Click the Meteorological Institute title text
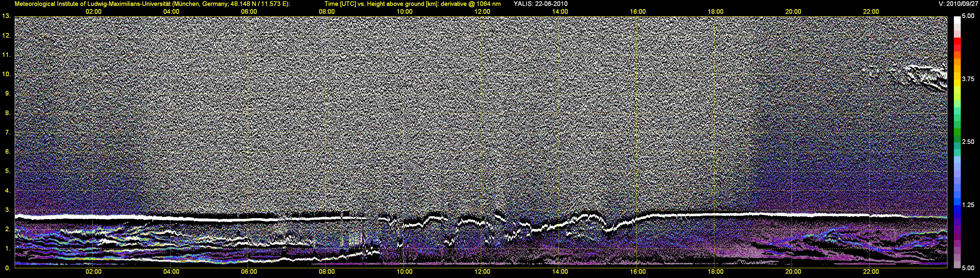Image resolution: width=980 pixels, height=278 pixels. coord(152,4)
